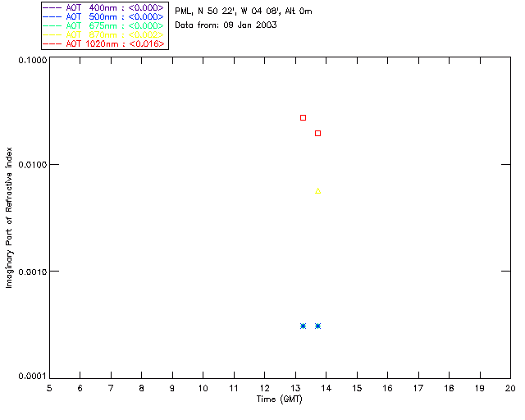Click the station text PML, N 50 22'
Viewport: 525px width, 420px height.
point(204,11)
